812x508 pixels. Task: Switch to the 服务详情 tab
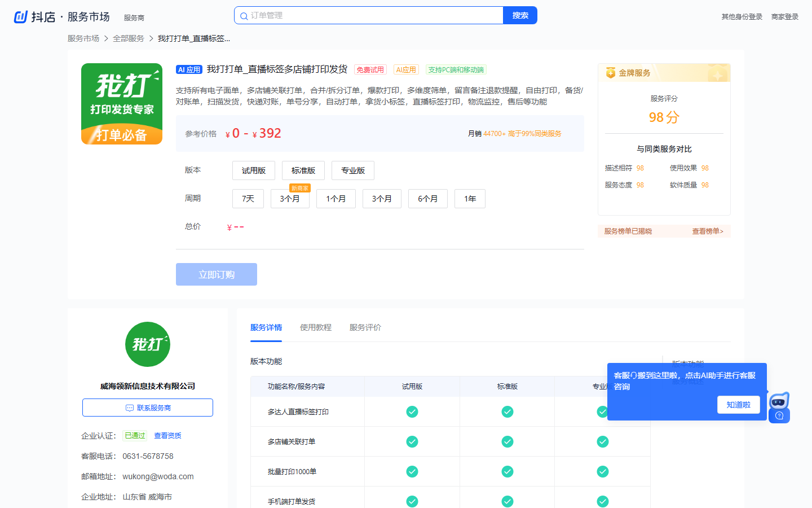coord(266,327)
